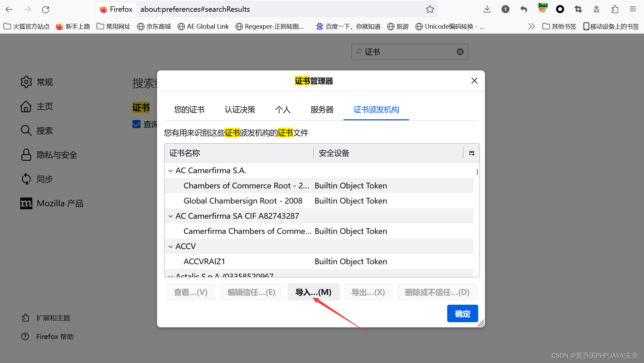
Task: Bookmark this page with the star icon
Action: coord(430,9)
